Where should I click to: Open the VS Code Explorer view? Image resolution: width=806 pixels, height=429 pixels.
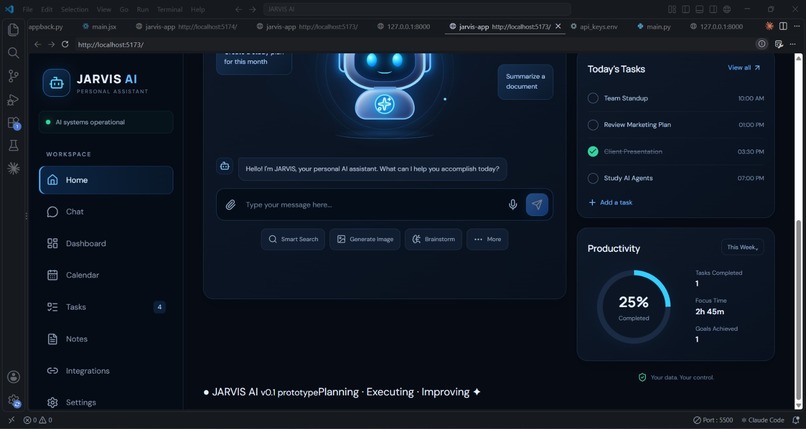point(13,30)
